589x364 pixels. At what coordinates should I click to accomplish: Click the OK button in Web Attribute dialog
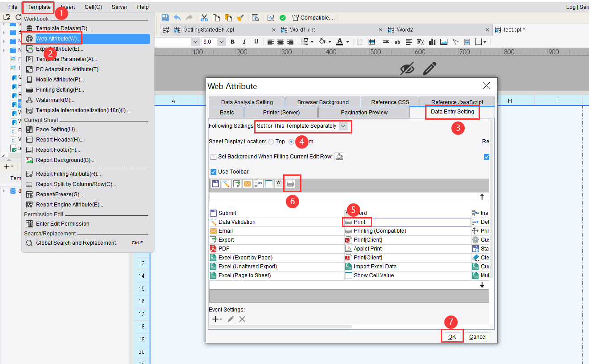[x=452, y=336]
